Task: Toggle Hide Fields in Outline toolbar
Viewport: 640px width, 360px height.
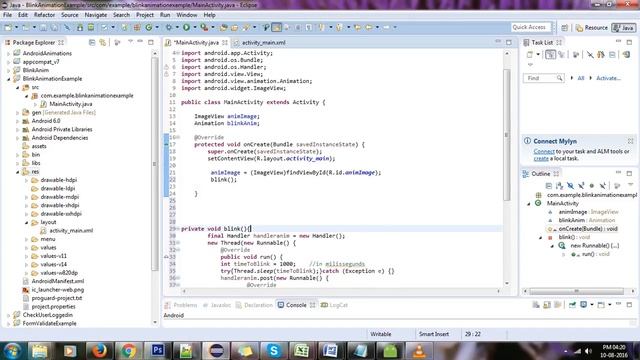Action: point(570,186)
